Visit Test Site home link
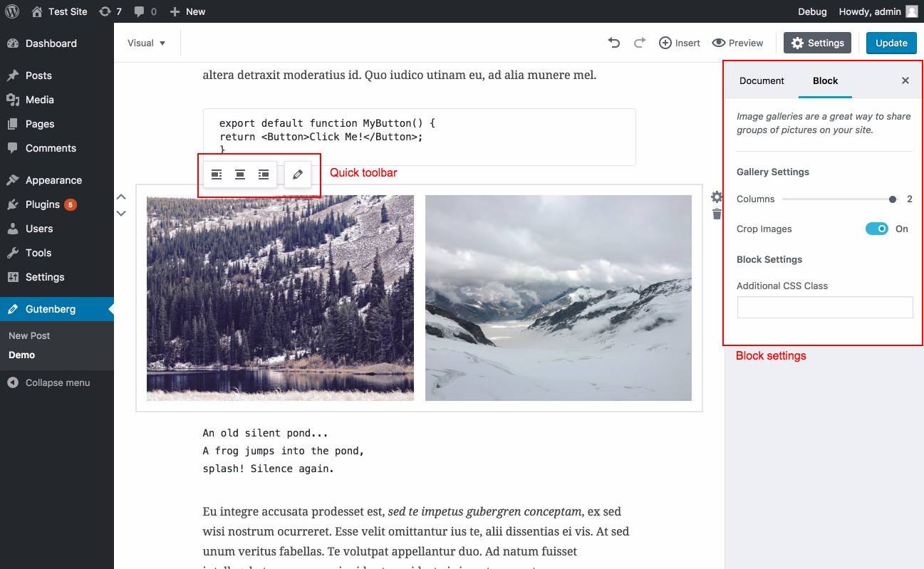 [x=60, y=11]
